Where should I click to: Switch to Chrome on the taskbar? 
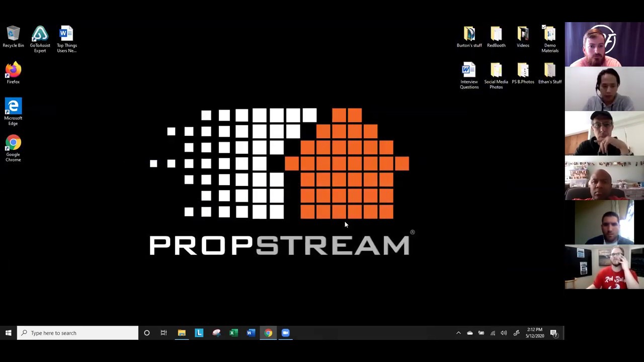click(268, 333)
